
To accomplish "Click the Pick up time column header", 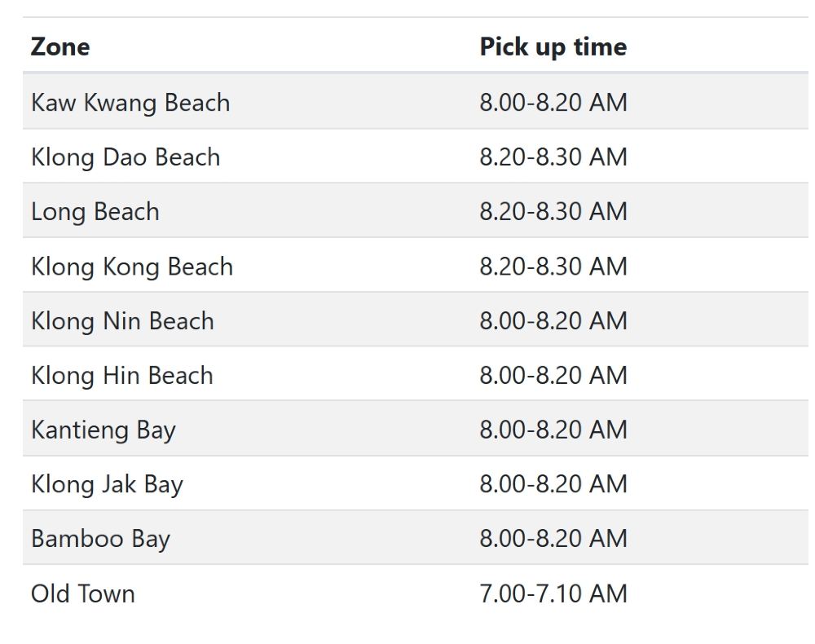I will coord(553,46).
